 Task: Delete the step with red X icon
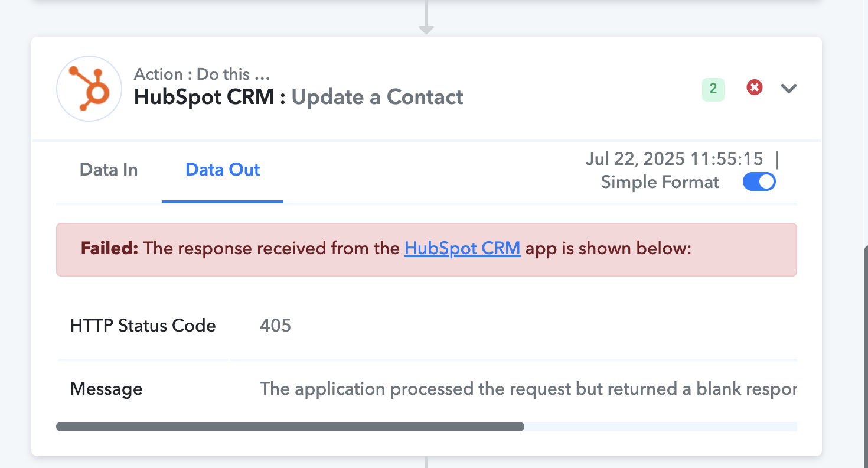point(754,87)
